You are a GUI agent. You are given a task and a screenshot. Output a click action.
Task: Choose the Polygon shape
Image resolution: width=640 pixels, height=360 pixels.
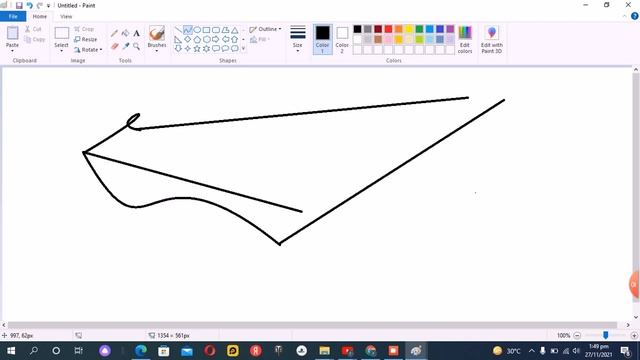pos(225,30)
